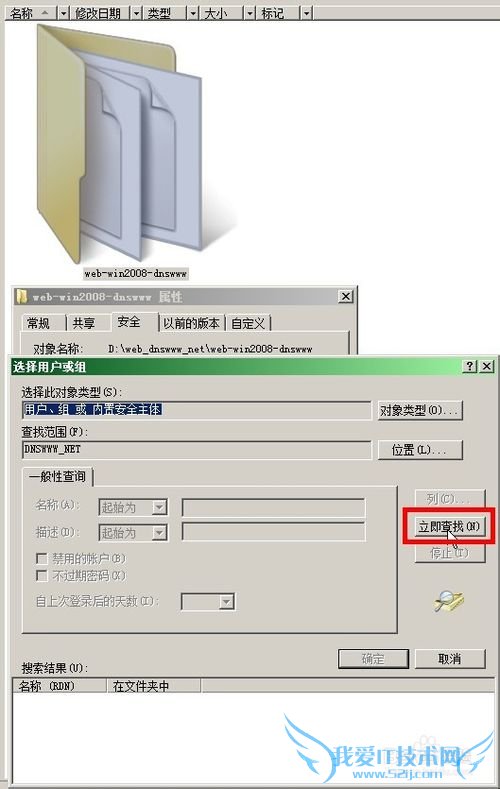Click the 取消 button
Screen dimensions: 500x789
[x=450, y=658]
